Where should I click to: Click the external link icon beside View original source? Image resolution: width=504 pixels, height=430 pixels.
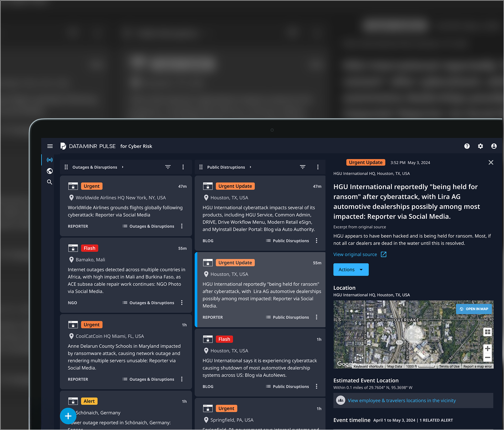coord(384,254)
